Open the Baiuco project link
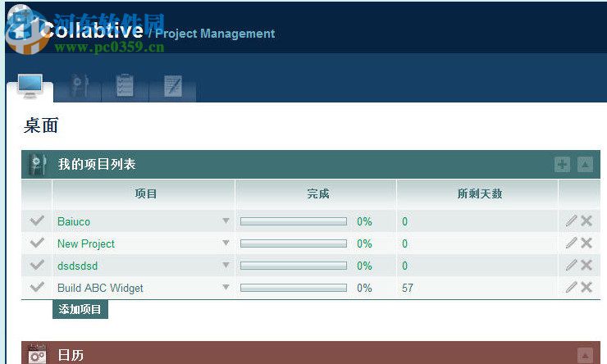607x364 pixels. [x=74, y=221]
